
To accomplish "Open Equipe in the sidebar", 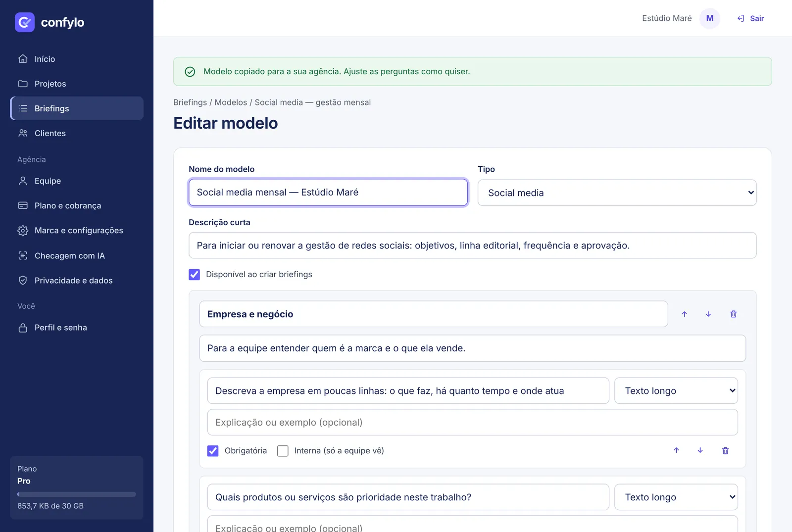I will (x=77, y=181).
